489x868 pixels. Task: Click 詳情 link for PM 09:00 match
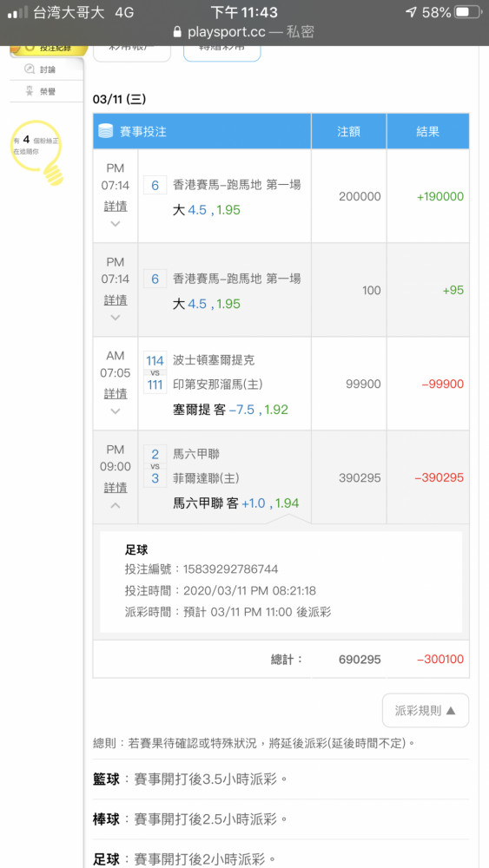click(x=116, y=488)
